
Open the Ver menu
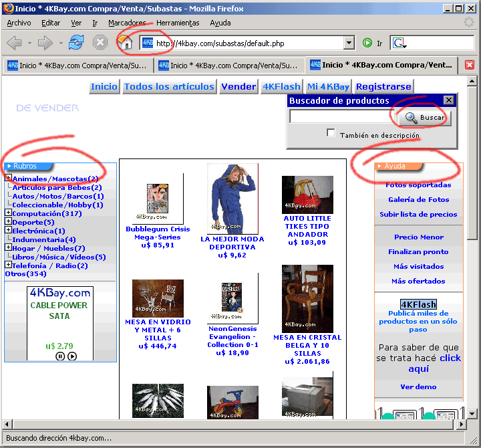click(76, 23)
